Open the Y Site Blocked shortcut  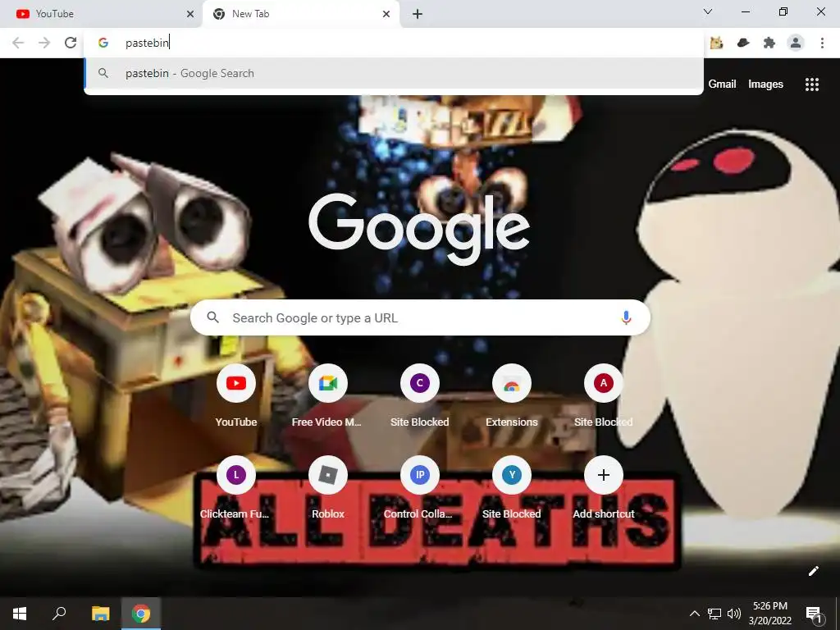(512, 488)
